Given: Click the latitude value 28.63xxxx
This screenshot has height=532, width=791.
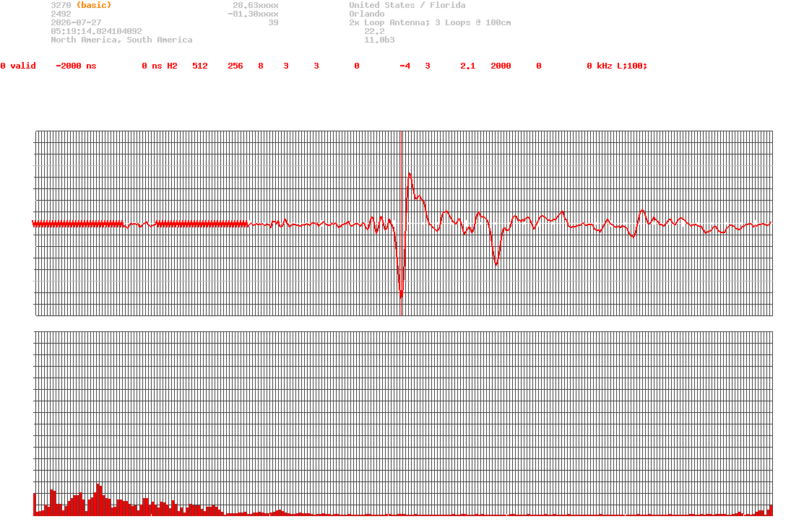Looking at the screenshot, I should [x=256, y=5].
